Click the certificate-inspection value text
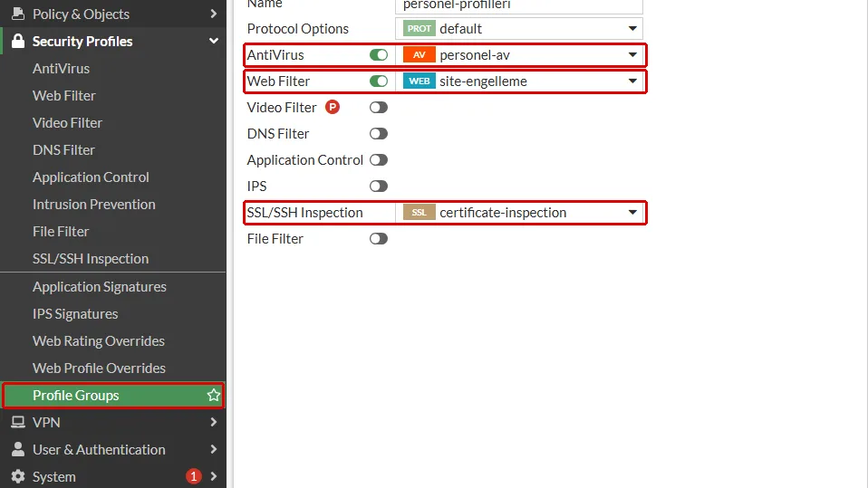 (x=503, y=213)
